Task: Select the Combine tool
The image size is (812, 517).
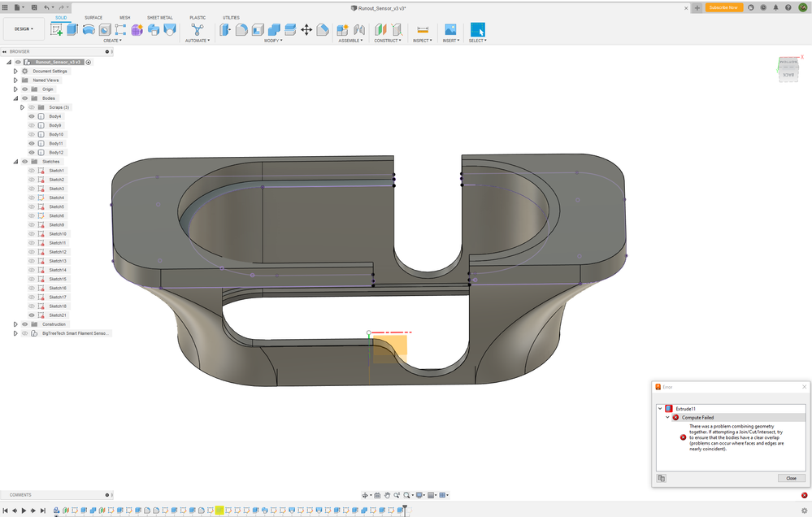Action: tap(274, 29)
